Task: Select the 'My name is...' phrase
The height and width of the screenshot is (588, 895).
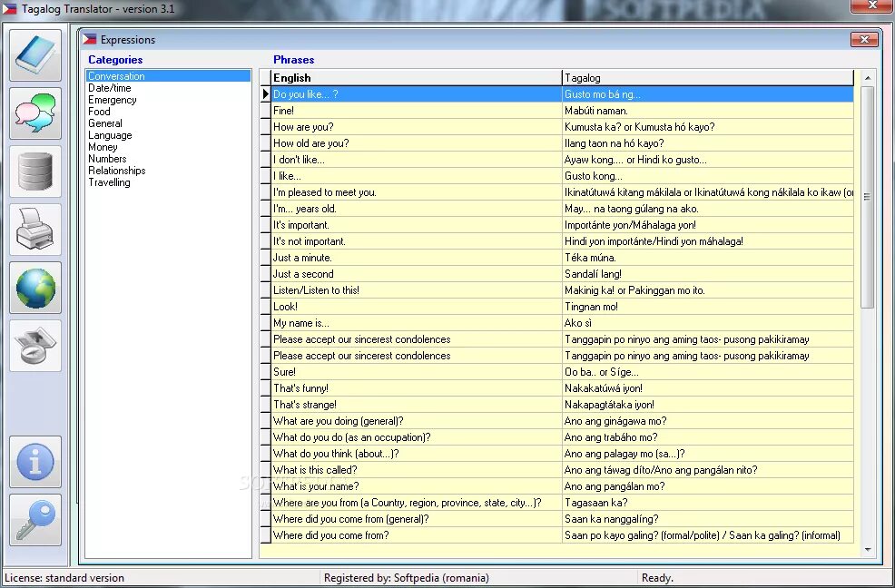Action: (416, 323)
